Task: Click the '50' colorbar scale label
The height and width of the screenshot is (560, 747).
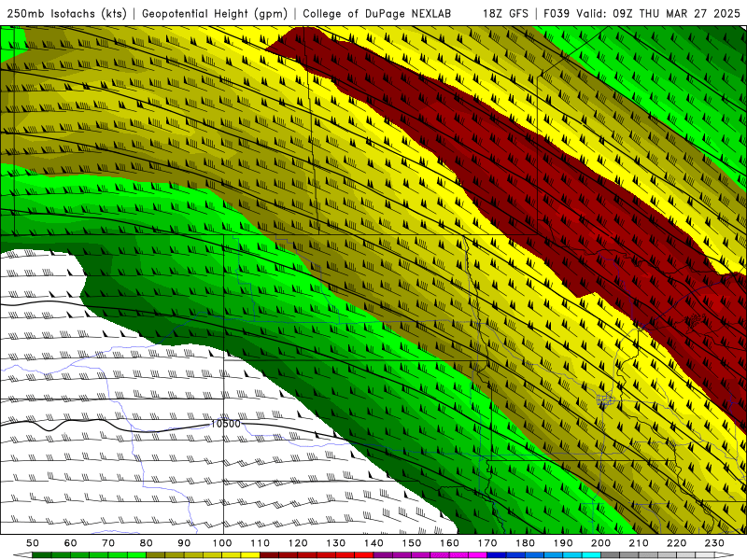Action: 33,543
